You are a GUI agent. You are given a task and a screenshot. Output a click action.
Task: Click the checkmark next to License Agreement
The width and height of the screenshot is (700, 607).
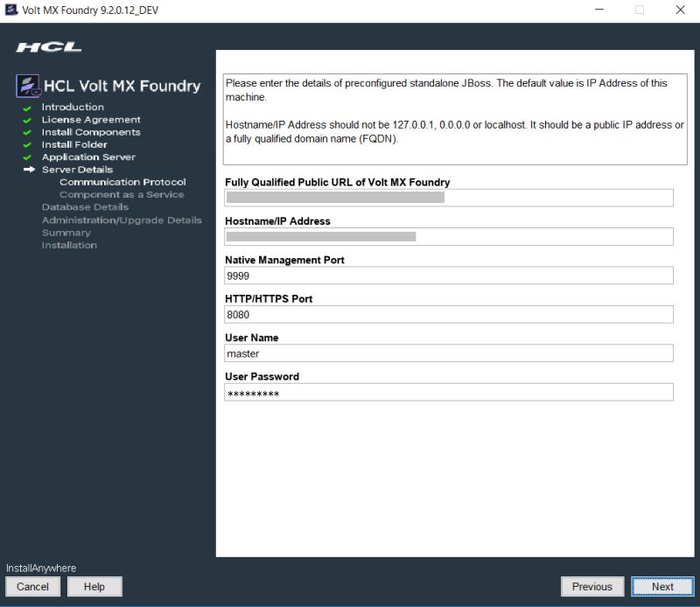point(27,121)
